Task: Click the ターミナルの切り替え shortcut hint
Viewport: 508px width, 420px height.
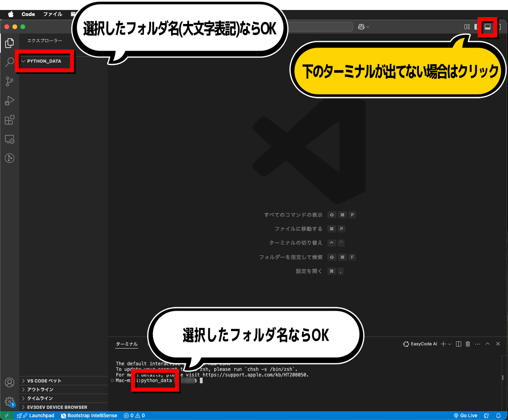Action: tap(307, 243)
